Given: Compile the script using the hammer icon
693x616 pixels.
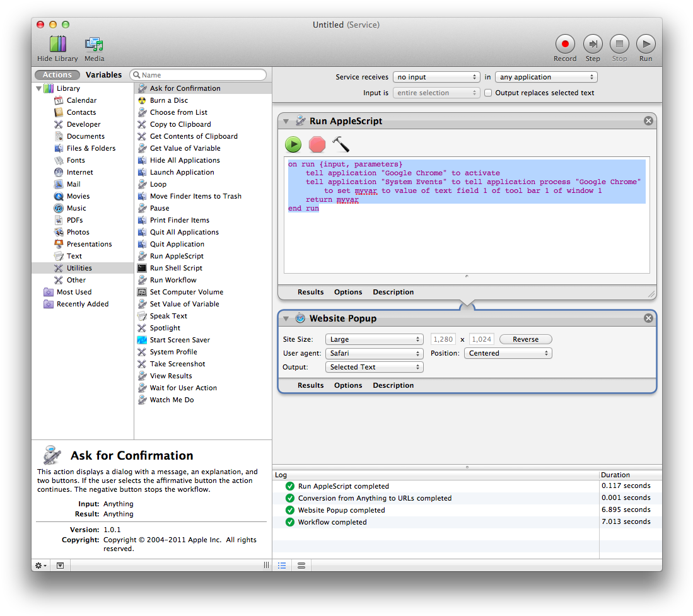Looking at the screenshot, I should [341, 144].
